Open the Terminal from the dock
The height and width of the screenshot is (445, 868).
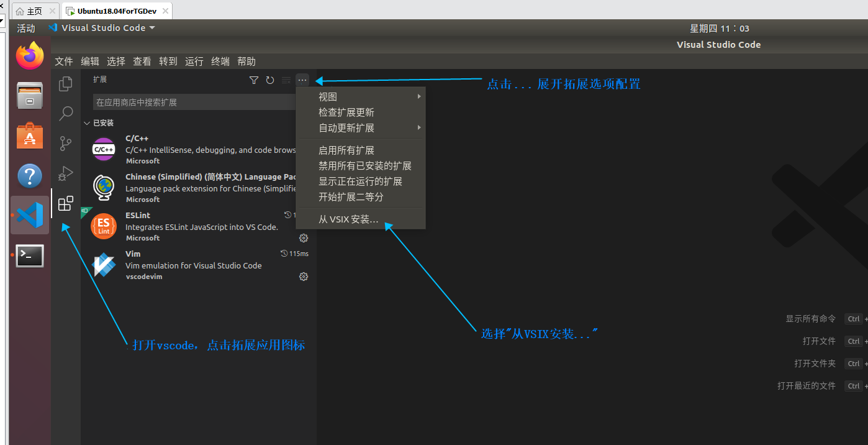pyautogui.click(x=30, y=255)
